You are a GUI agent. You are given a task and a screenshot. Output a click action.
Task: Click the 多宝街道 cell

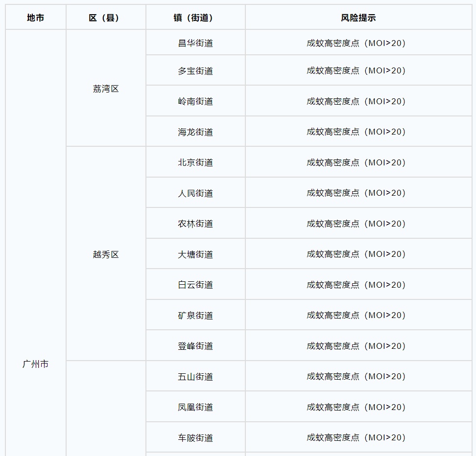(x=195, y=70)
